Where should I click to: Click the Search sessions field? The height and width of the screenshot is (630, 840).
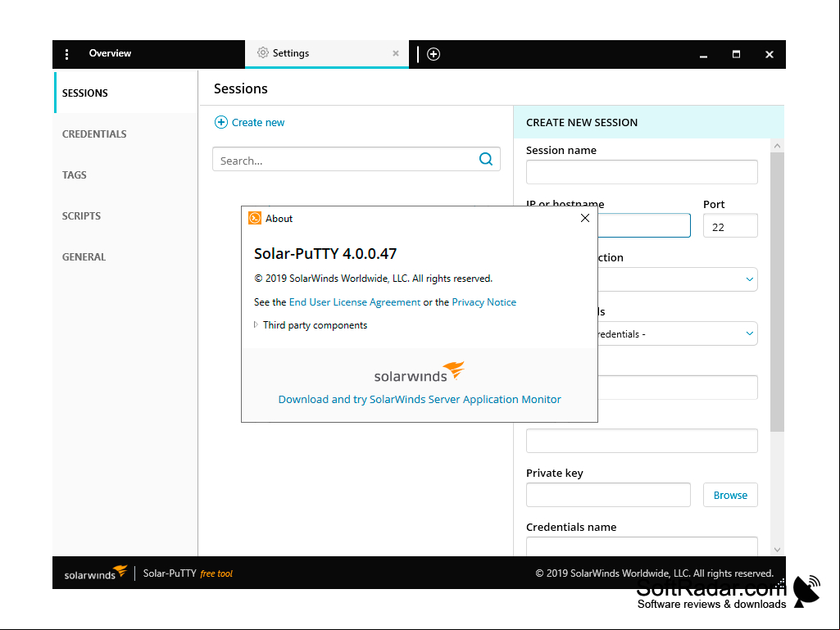tap(356, 160)
